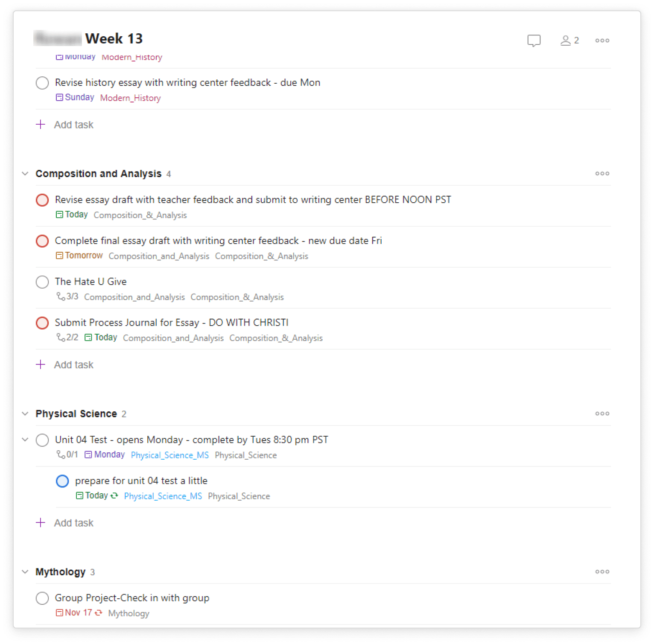Click the calendar icon next to Tomorrow

tap(59, 255)
